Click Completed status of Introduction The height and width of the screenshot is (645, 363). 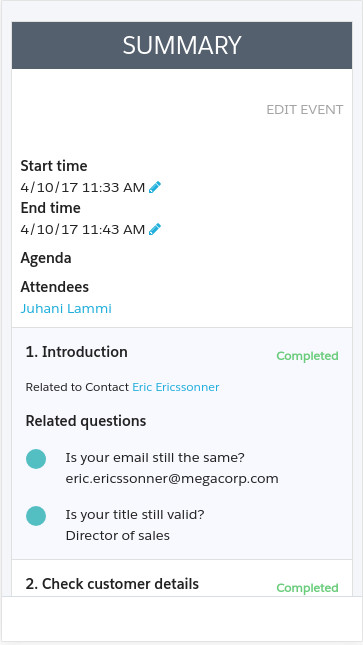[x=307, y=356]
